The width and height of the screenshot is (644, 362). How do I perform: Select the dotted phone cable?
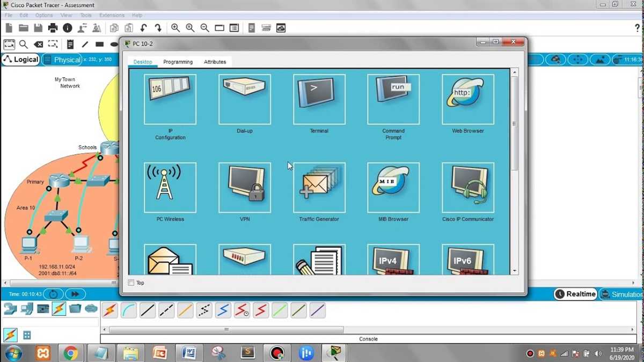pos(204,310)
